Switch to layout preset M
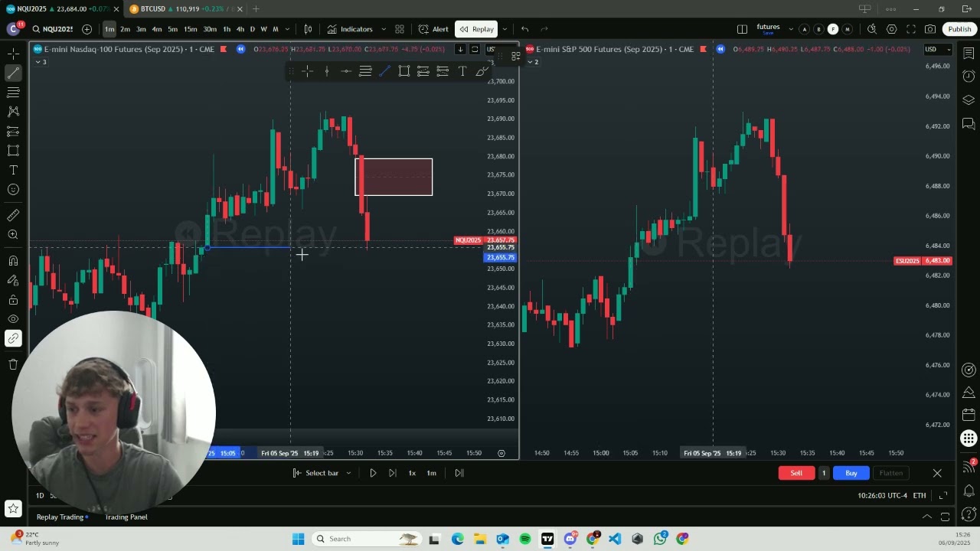 847,29
